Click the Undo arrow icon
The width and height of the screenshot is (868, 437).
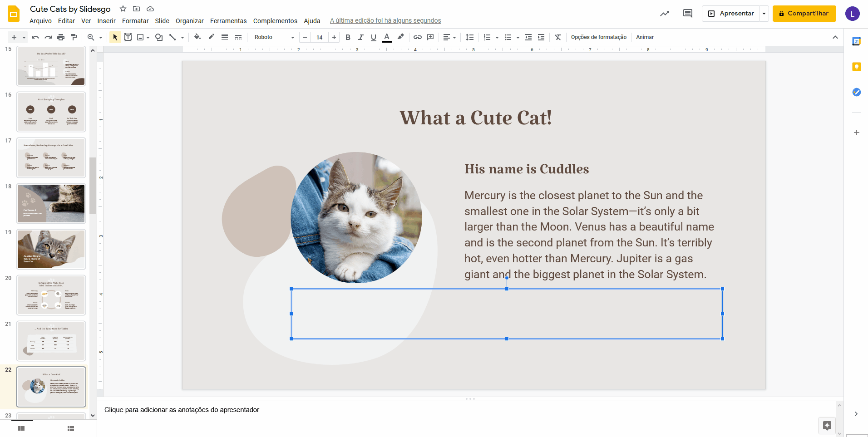(35, 37)
